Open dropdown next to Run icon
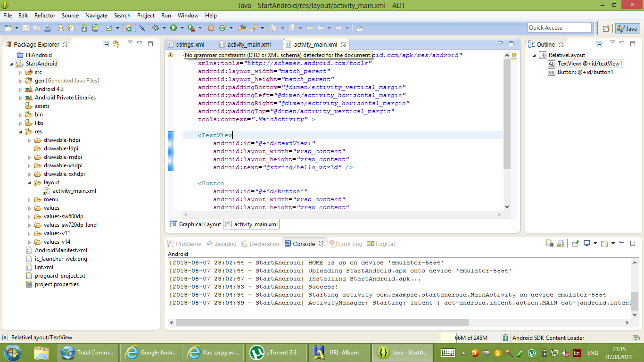Image resolution: width=644 pixels, height=362 pixels. (x=182, y=28)
